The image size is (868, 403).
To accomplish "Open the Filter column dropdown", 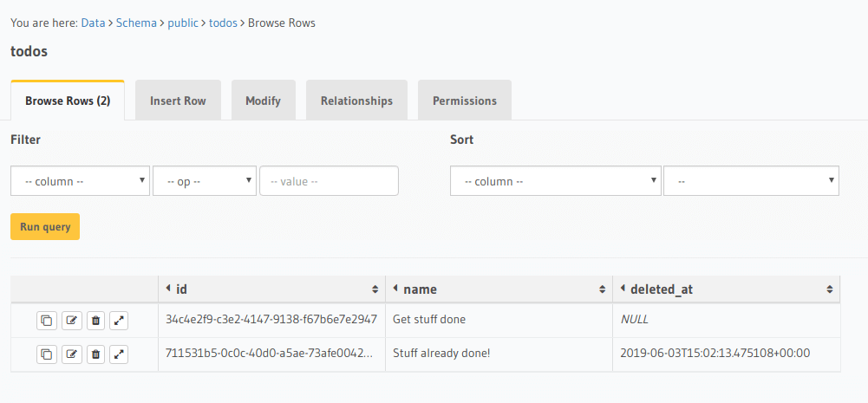I will [80, 181].
